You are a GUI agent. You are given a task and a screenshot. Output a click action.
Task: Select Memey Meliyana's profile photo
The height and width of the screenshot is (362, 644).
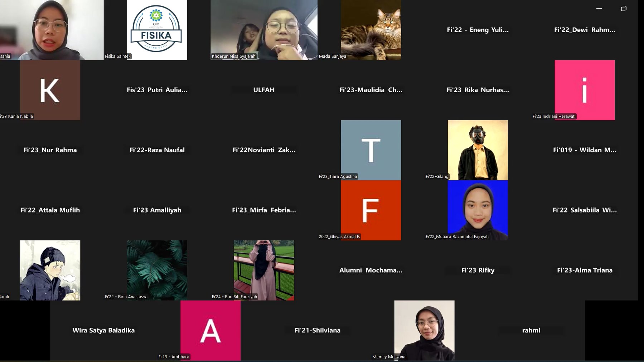424,331
